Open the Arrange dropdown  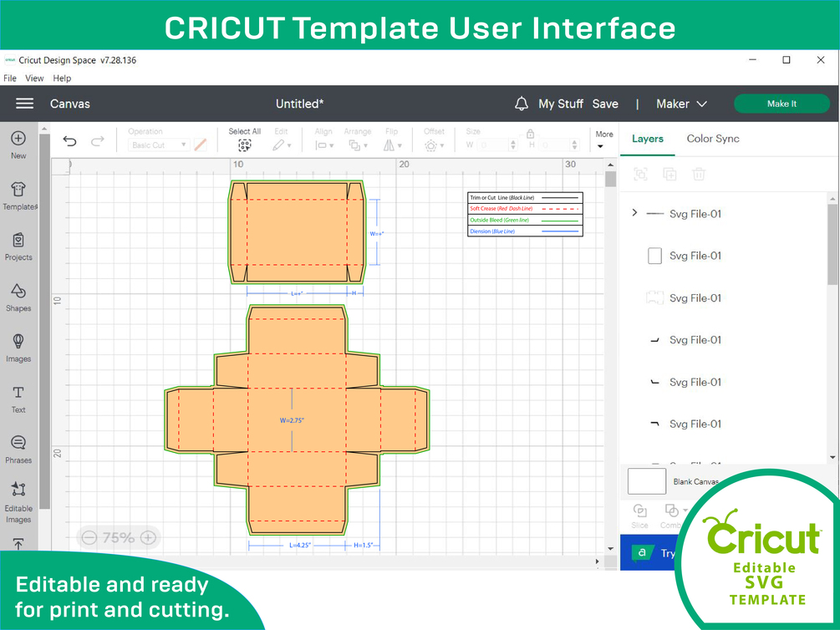[x=358, y=145]
